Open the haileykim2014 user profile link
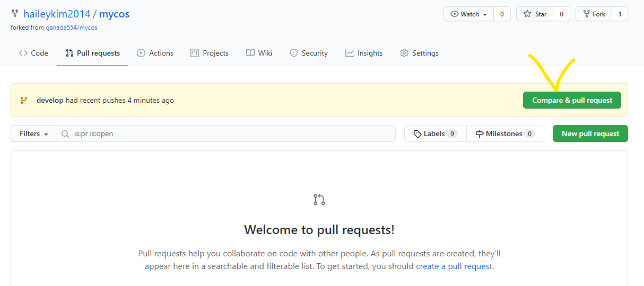Viewport: 644px width, 286px height. click(57, 14)
